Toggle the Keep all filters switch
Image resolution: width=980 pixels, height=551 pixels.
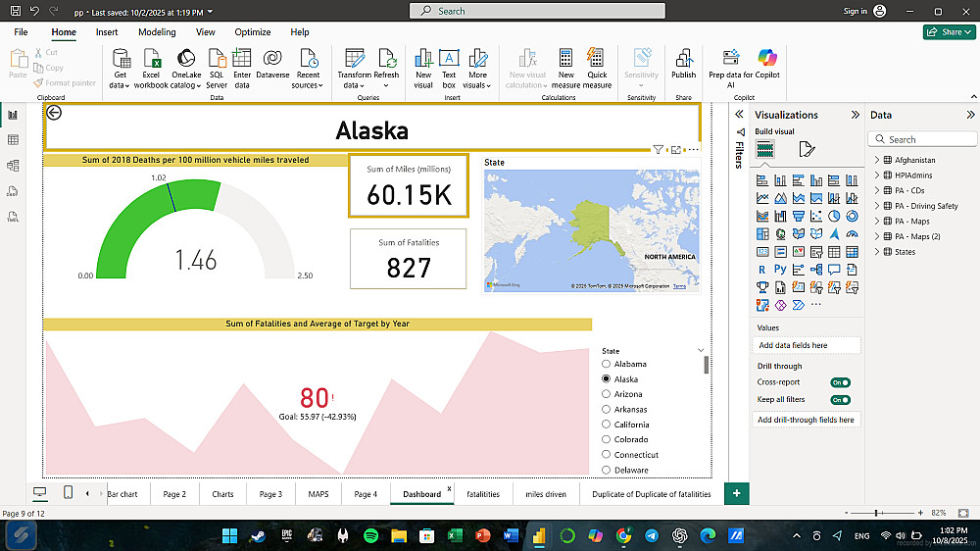tap(840, 400)
